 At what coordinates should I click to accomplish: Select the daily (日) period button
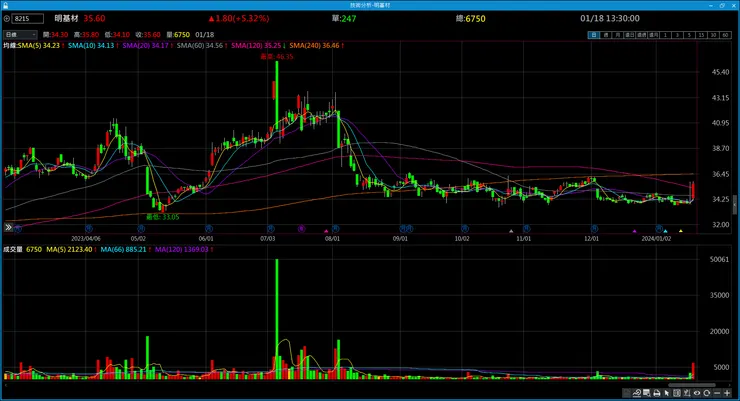click(593, 35)
